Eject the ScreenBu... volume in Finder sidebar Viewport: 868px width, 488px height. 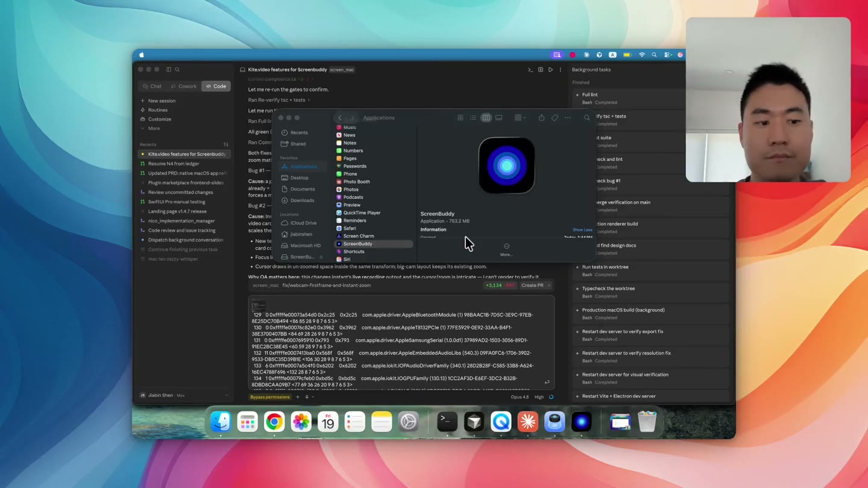pos(321,257)
